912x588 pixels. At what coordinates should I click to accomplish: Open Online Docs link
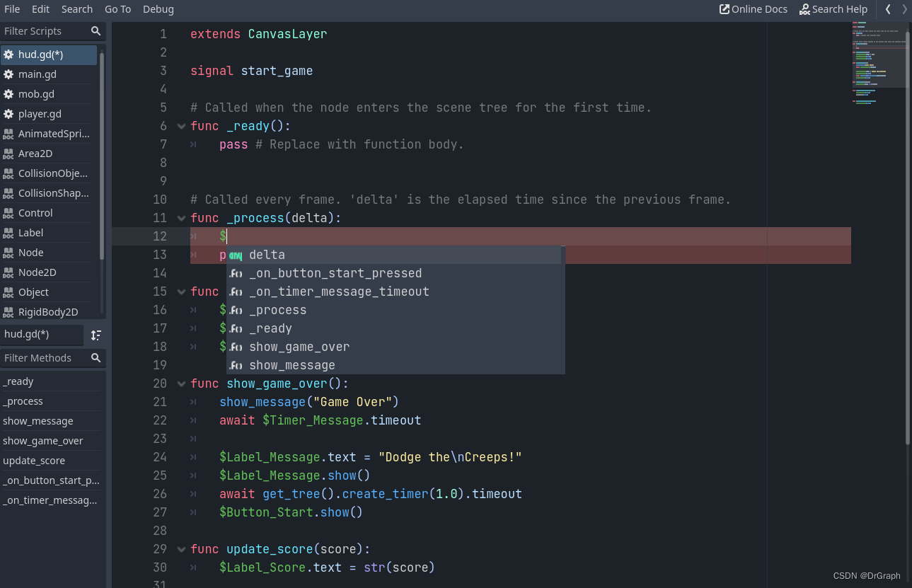pyautogui.click(x=754, y=9)
